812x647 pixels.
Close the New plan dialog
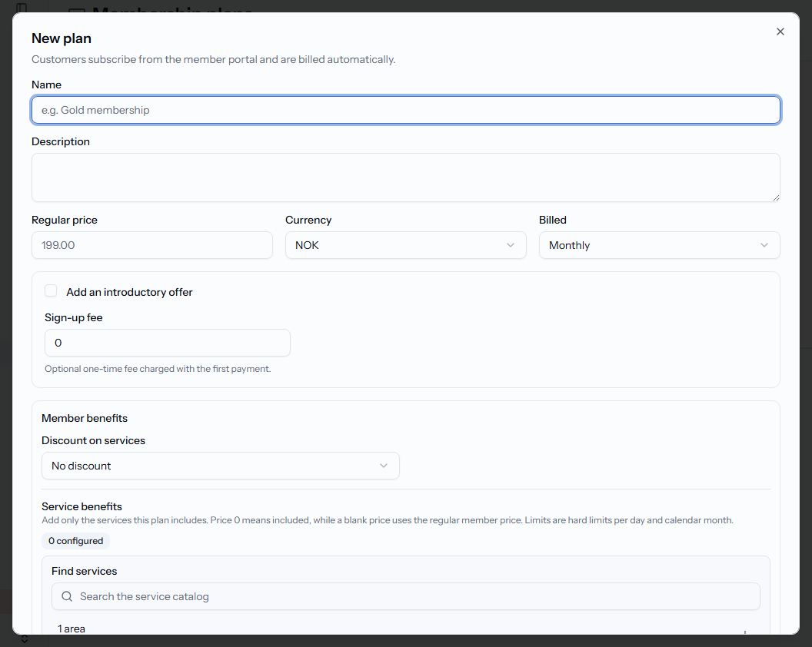780,32
